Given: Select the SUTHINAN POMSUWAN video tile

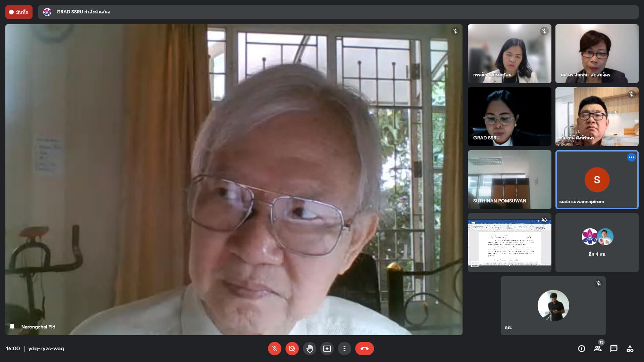Looking at the screenshot, I should 509,179.
